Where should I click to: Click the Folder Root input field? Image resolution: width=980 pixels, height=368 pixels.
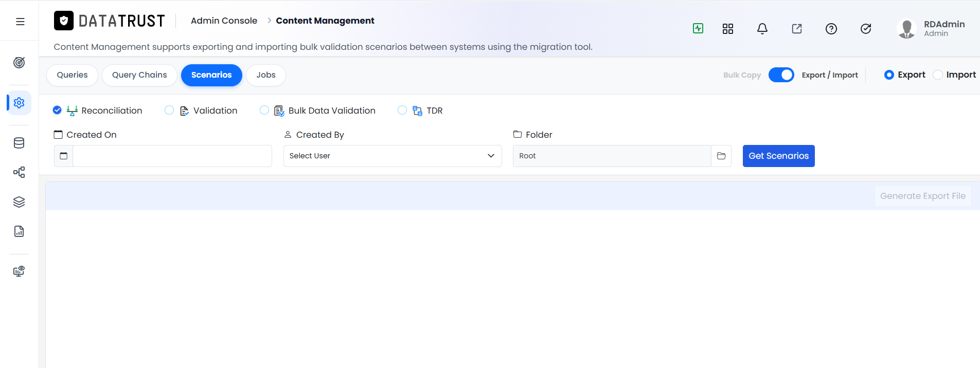[612, 156]
